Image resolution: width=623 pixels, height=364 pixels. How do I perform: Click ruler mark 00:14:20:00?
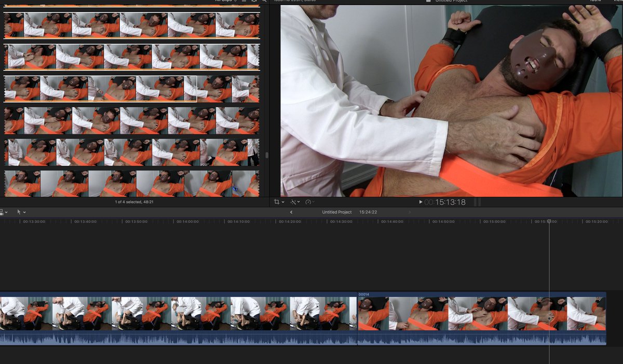(x=289, y=221)
